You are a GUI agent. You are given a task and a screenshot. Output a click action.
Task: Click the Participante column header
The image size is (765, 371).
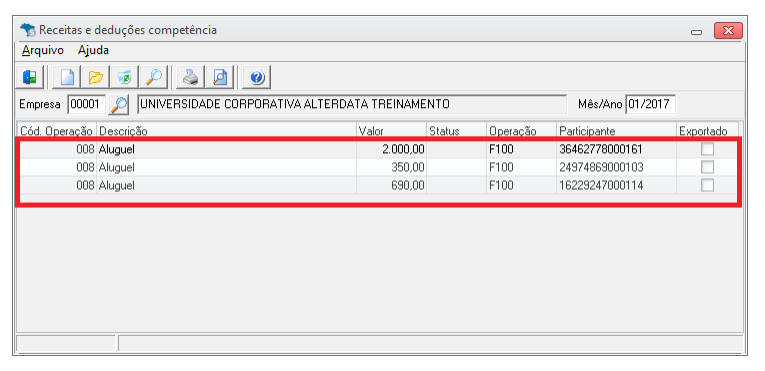[616, 131]
